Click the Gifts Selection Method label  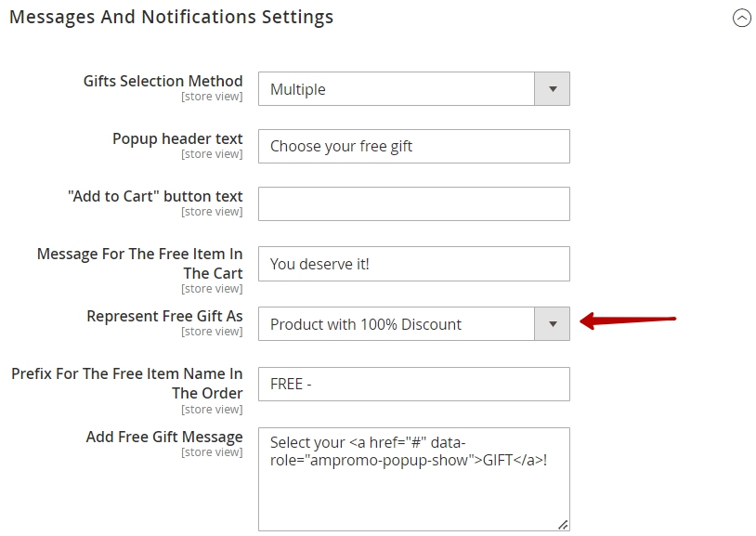[163, 81]
